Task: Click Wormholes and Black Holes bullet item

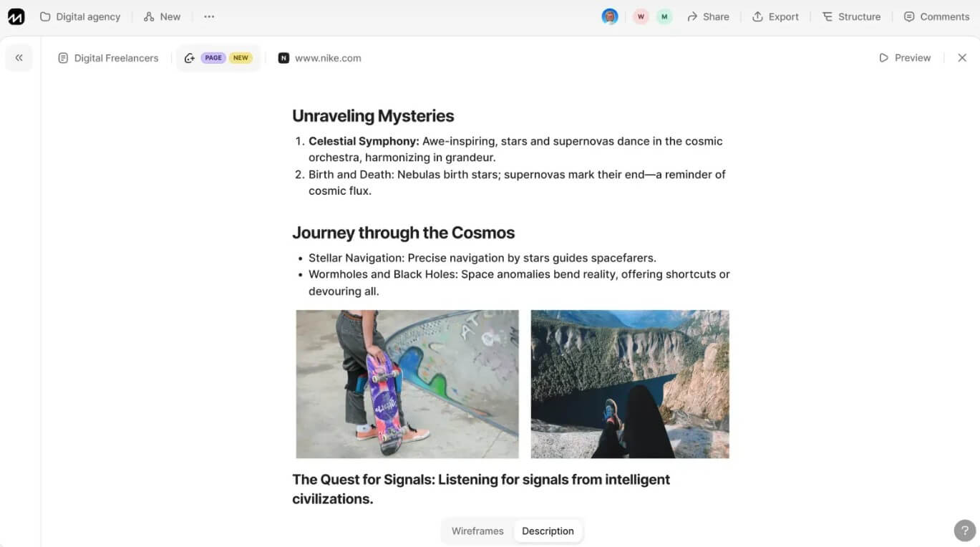Action: [x=519, y=283]
